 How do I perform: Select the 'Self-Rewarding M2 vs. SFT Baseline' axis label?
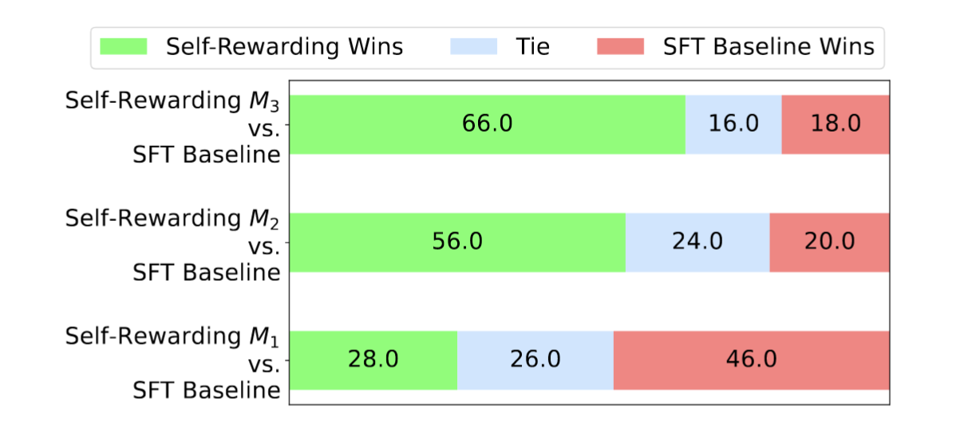(174, 245)
